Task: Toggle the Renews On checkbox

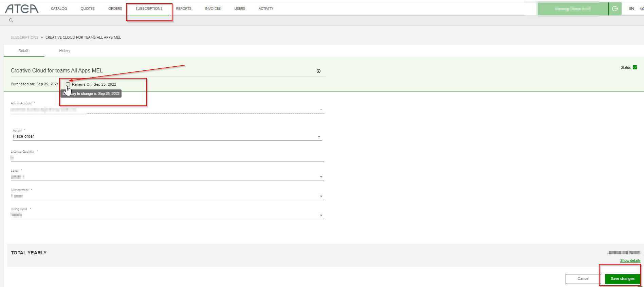Action: click(68, 84)
